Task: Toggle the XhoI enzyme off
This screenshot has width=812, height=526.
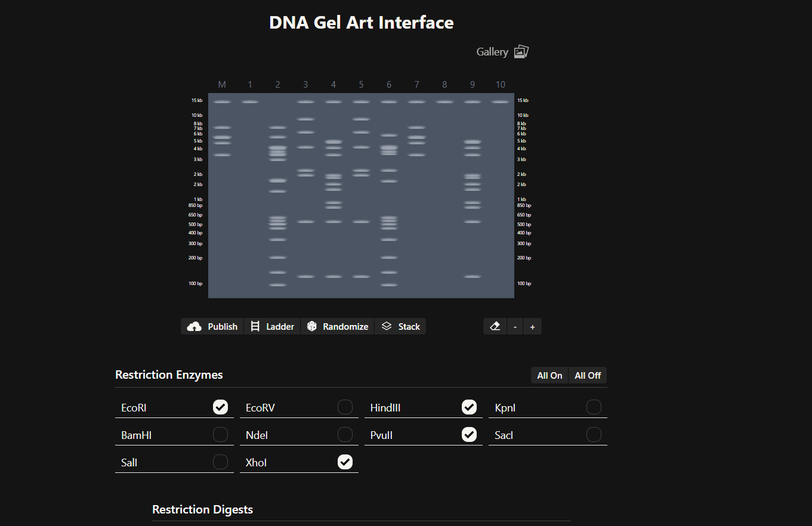Action: (x=345, y=462)
